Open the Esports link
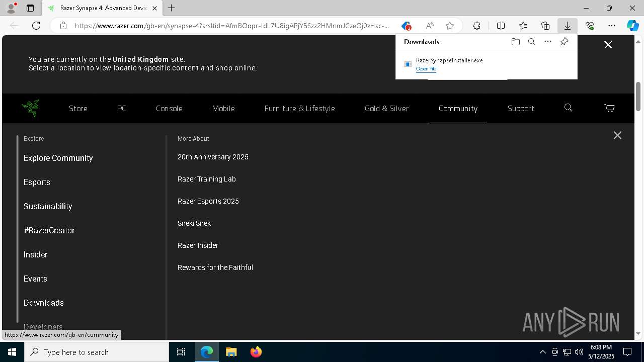The height and width of the screenshot is (362, 644). [37, 182]
